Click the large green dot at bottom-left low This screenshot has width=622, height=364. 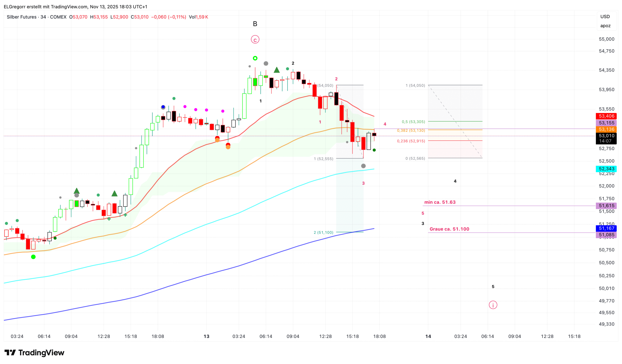33,257
